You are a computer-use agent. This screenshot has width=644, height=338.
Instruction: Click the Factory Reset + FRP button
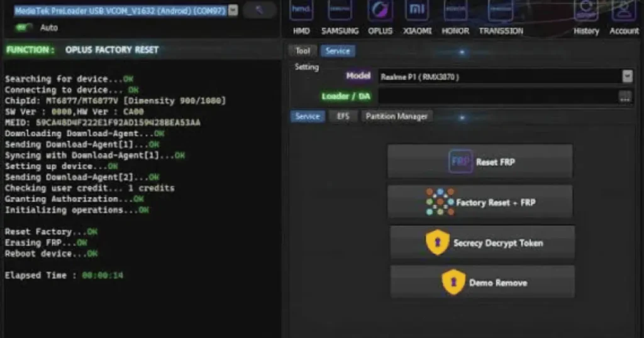tap(480, 202)
